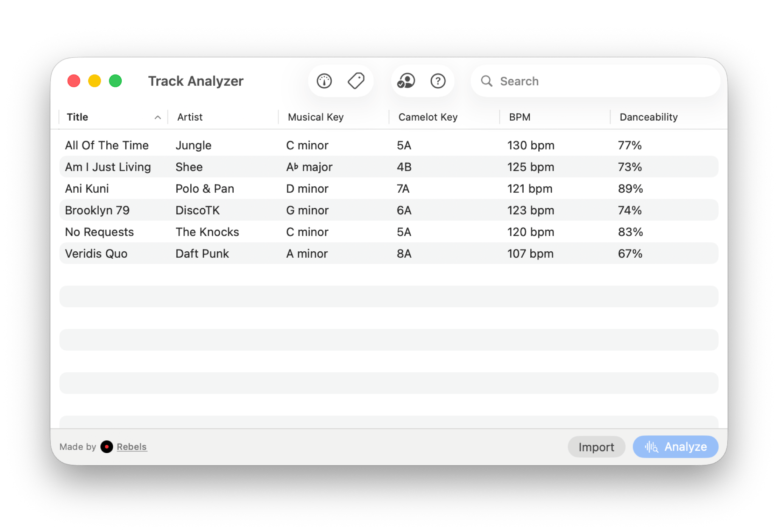Screen dimensions: 778x532
Task: Start analysis with the Analyze button
Action: pyautogui.click(x=676, y=447)
